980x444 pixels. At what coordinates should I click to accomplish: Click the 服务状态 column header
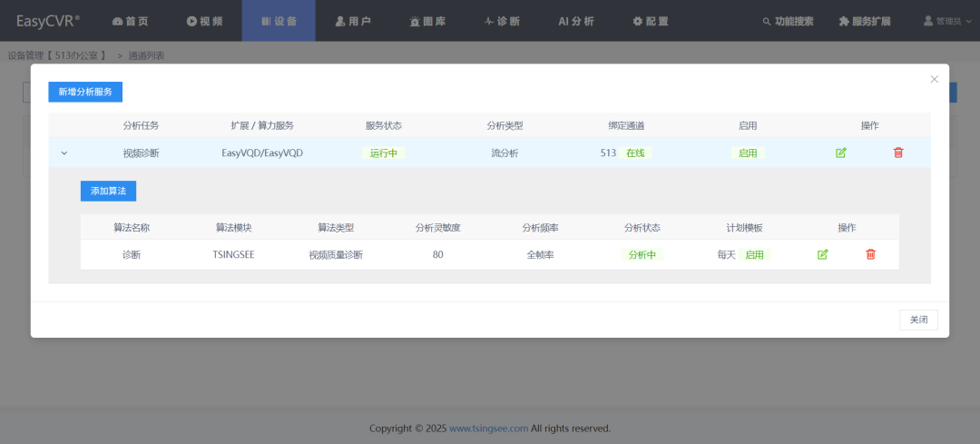pos(384,125)
